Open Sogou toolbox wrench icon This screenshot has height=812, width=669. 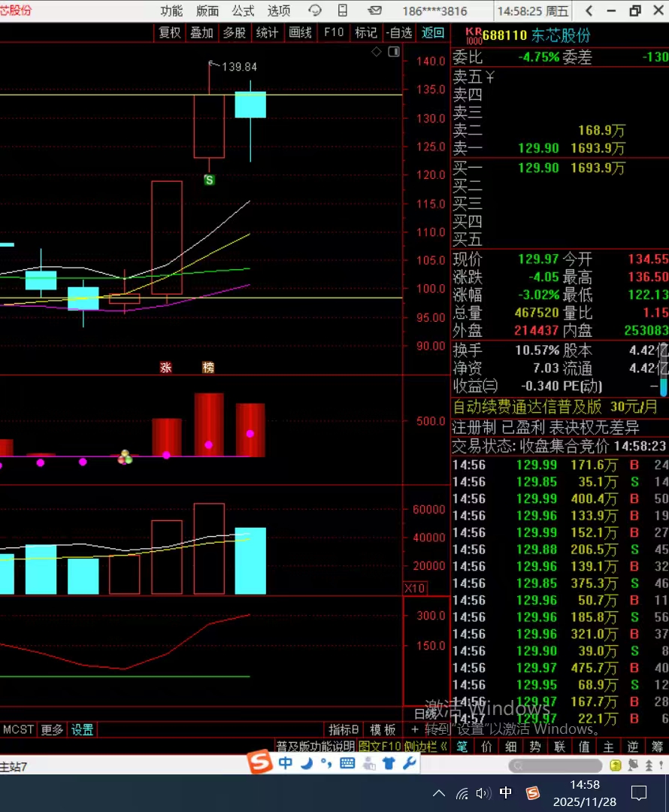click(x=409, y=763)
